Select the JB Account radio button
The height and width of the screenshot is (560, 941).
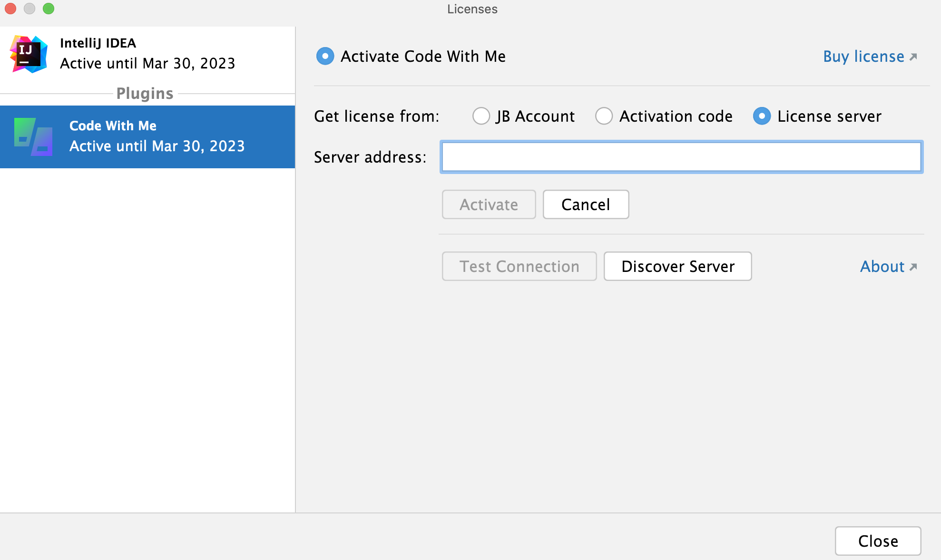tap(480, 116)
